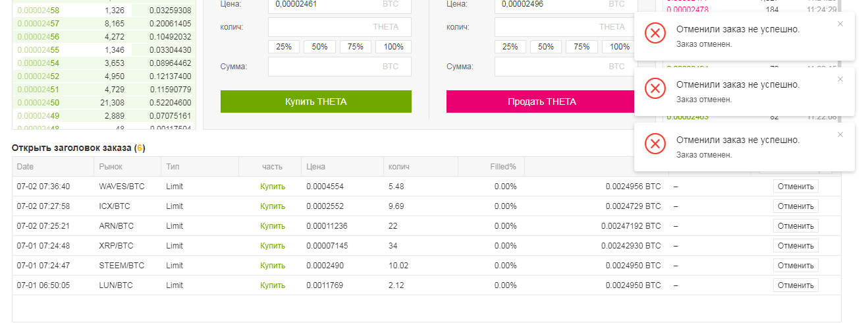The width and height of the screenshot is (868, 323).
Task: Click the error icon in the topmost notification
Action: point(655,33)
